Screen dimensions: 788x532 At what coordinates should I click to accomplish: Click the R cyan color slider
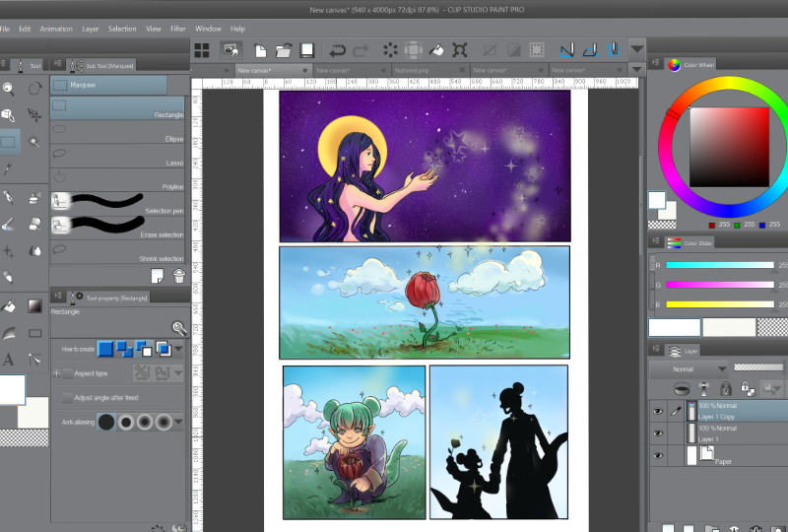click(x=720, y=265)
